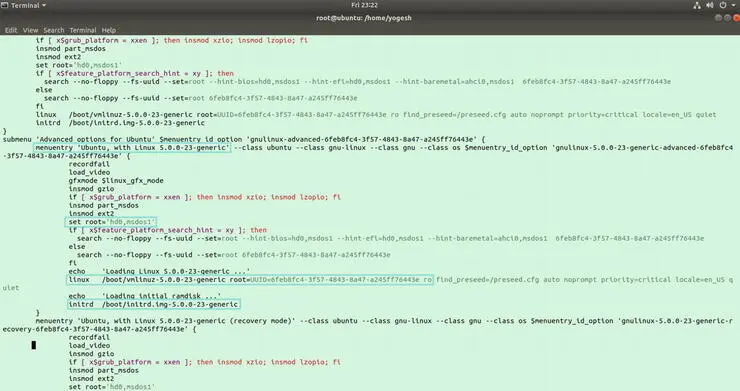Open the Edit menu
740x391 pixels.
click(x=11, y=30)
